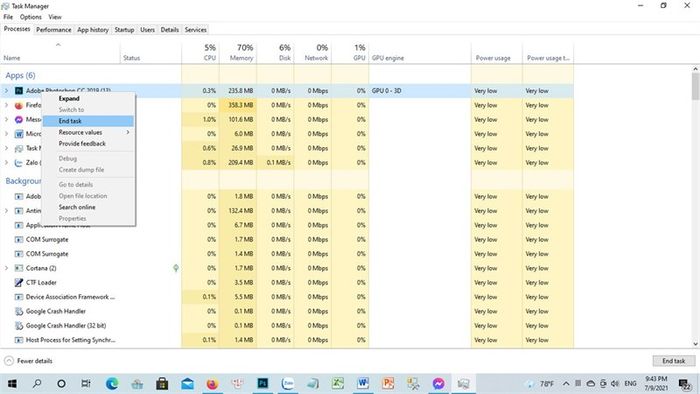Expand the Firefox app row chevron
The height and width of the screenshot is (394, 700).
pyautogui.click(x=6, y=105)
